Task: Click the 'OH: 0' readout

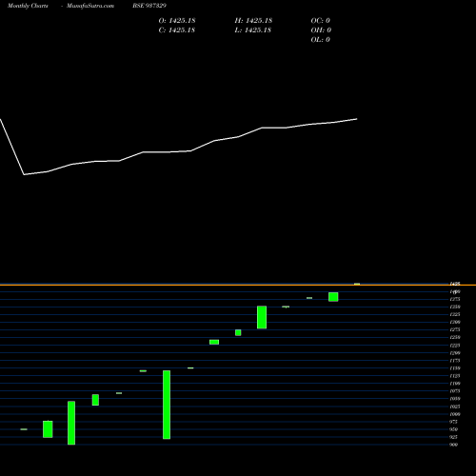Action: coord(321,30)
